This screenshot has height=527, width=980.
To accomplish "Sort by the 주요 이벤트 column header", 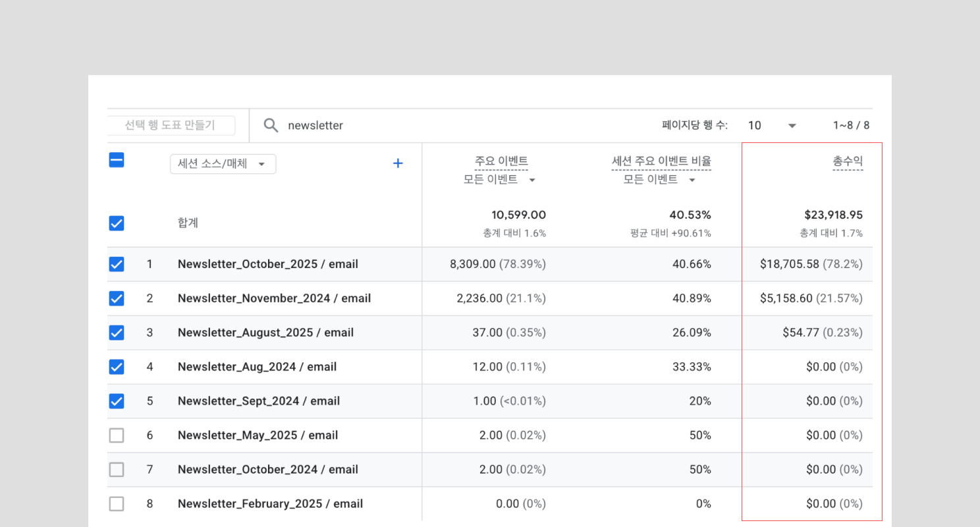I will click(501, 161).
